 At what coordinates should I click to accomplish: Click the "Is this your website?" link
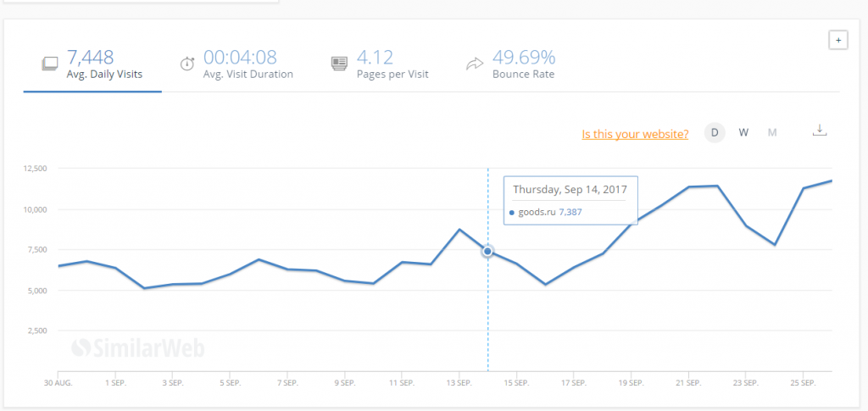coord(635,134)
